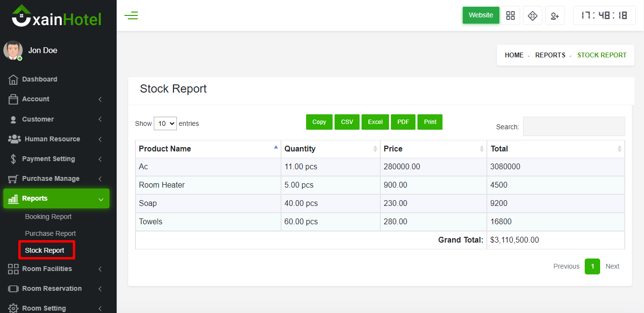Image resolution: width=644 pixels, height=313 pixels.
Task: Open the show entries dropdown
Action: [165, 123]
